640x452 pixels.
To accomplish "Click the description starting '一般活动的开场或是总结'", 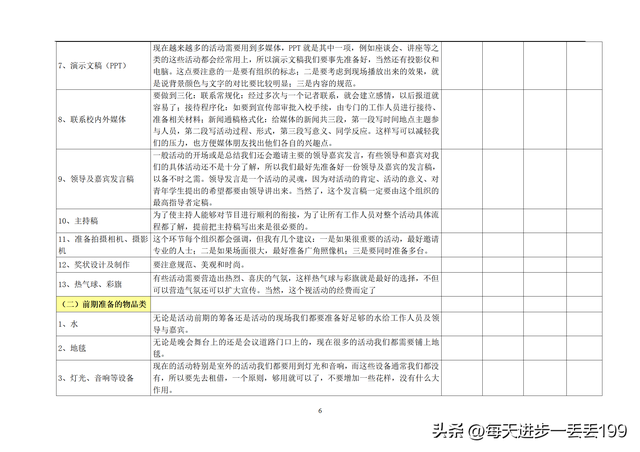I will (296, 179).
